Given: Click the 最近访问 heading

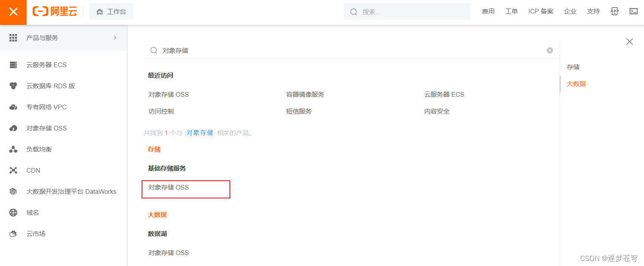Looking at the screenshot, I should [x=161, y=76].
